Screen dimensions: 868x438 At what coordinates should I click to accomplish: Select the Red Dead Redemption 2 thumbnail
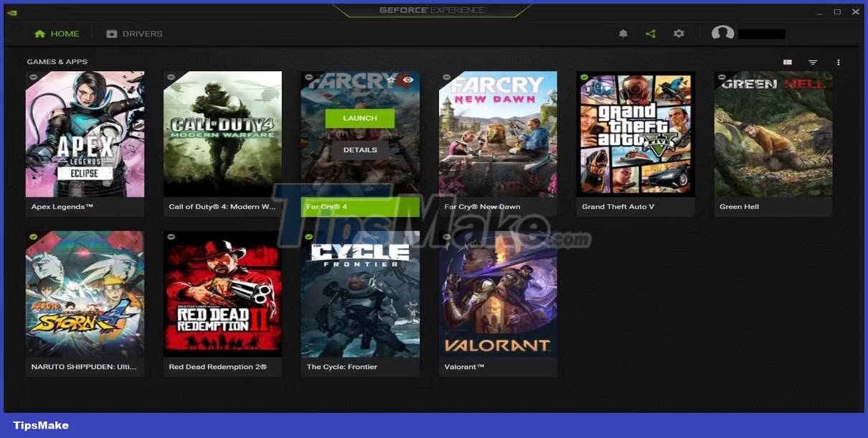(222, 293)
